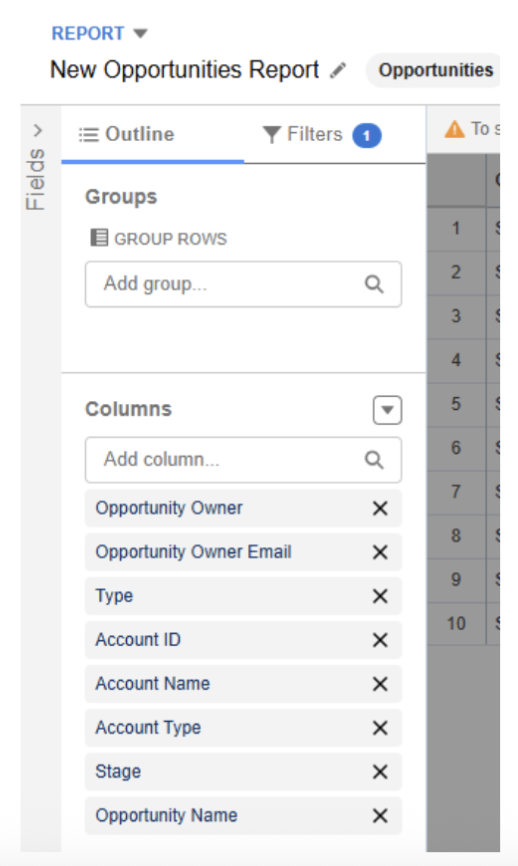Click the Outline list icon
The image size is (518, 866).
88,135
